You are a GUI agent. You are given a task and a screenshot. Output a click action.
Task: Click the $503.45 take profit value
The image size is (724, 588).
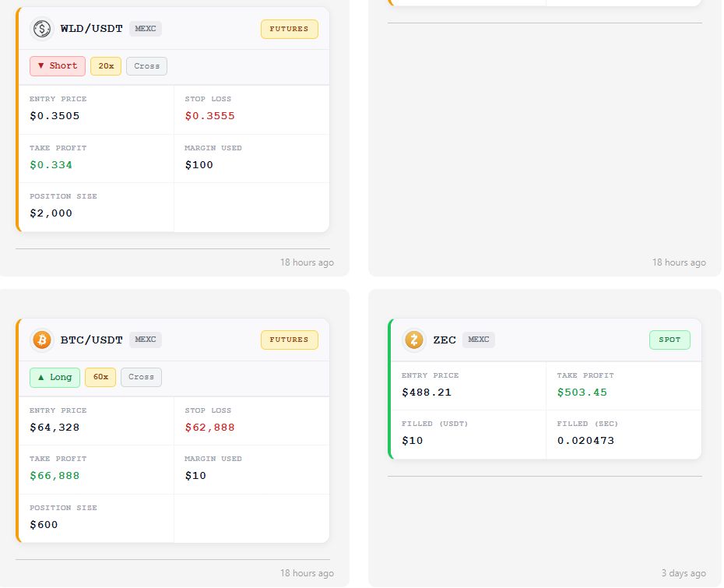pyautogui.click(x=582, y=393)
